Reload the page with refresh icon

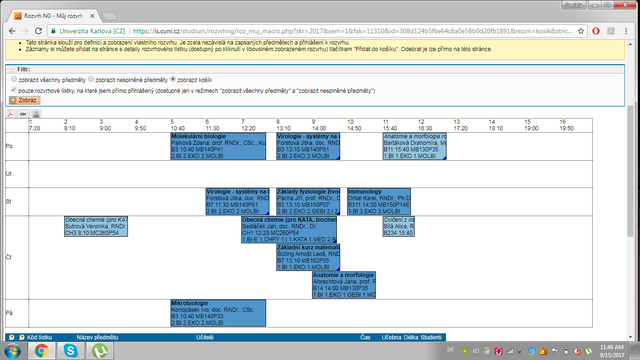pos(38,31)
